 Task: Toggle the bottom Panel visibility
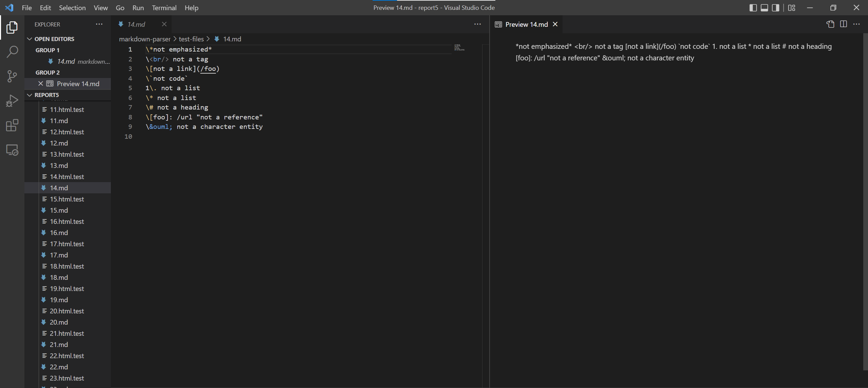[764, 7]
